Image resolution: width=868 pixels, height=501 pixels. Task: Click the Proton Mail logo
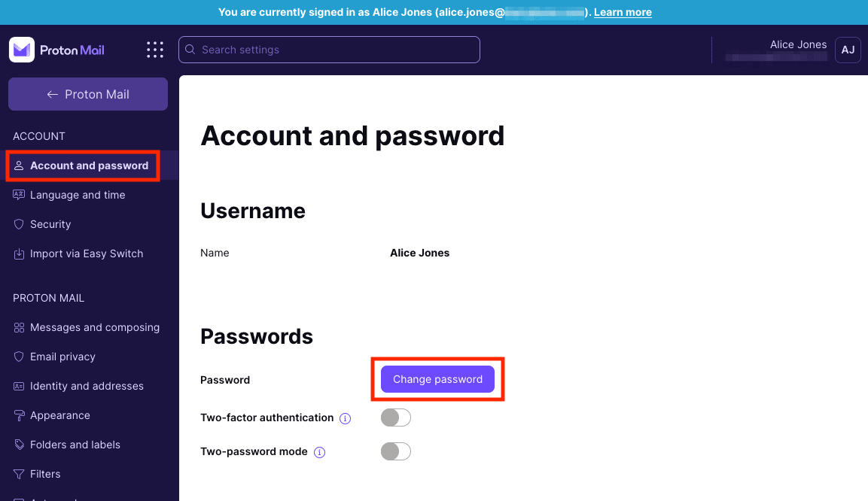(56, 50)
